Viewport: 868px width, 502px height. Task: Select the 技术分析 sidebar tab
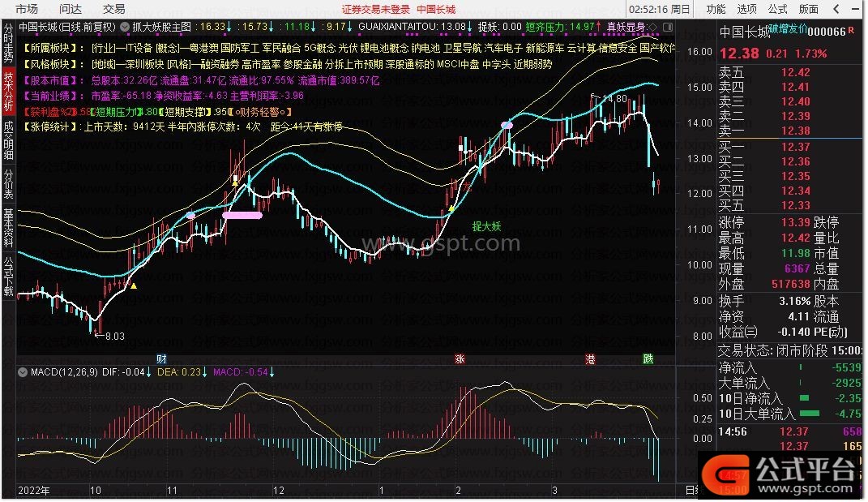[8, 90]
